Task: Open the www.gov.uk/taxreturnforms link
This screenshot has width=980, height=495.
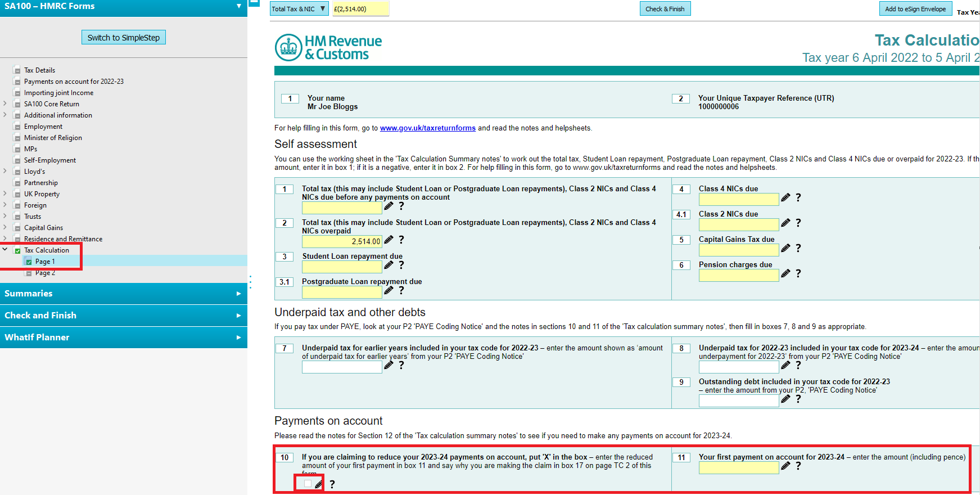Action: [428, 128]
